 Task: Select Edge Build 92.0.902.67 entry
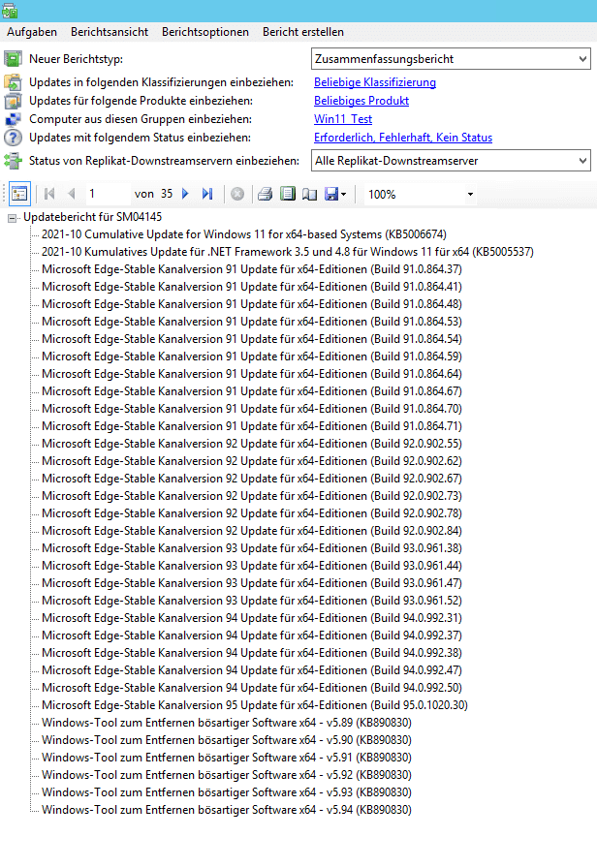pyautogui.click(x=251, y=479)
